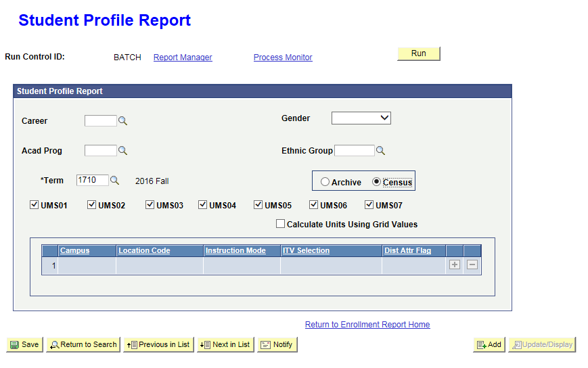Click row number 1 in grid
588x368 pixels.
[x=53, y=266]
